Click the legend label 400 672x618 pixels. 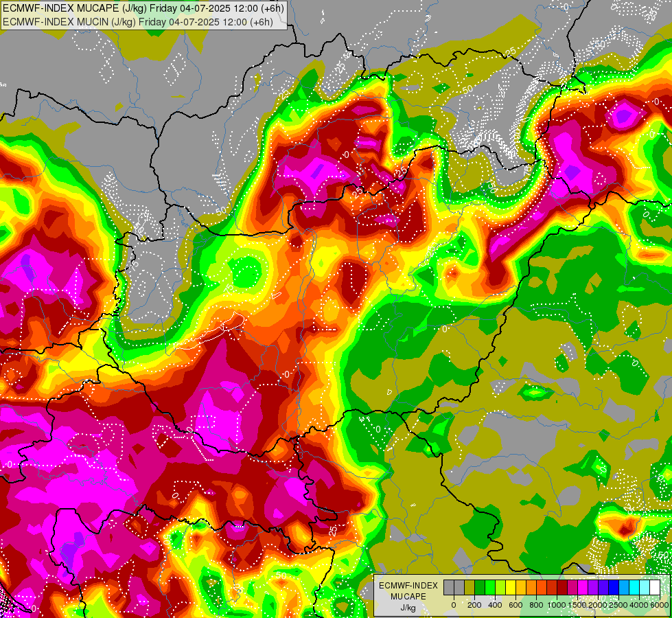(495, 605)
